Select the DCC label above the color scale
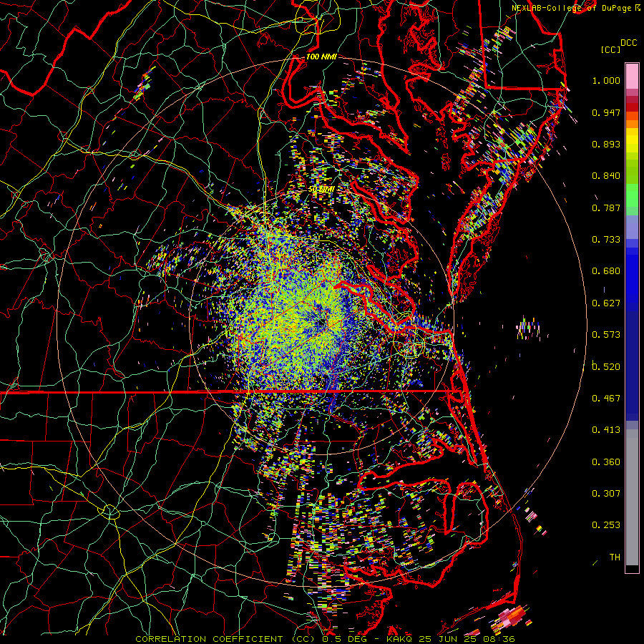 (628, 43)
